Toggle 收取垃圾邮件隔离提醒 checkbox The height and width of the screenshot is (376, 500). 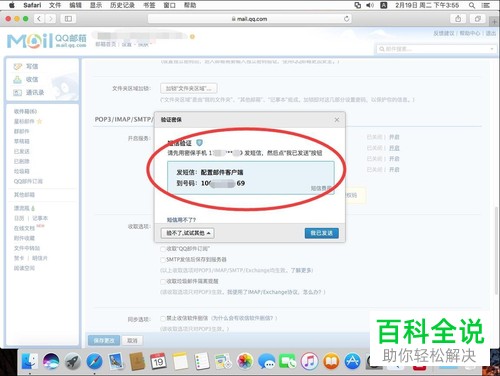click(163, 281)
